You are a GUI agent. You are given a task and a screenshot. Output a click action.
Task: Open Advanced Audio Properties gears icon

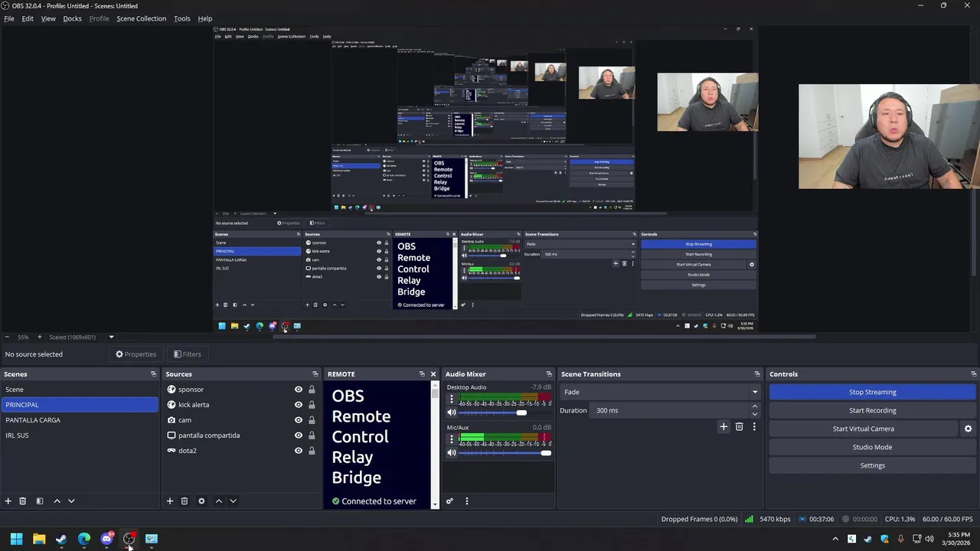tap(449, 501)
